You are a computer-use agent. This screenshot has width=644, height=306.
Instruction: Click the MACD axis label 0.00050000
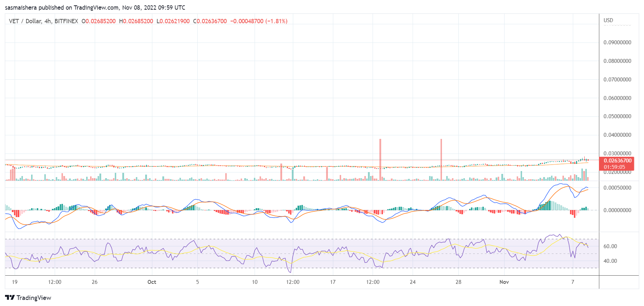(617, 188)
